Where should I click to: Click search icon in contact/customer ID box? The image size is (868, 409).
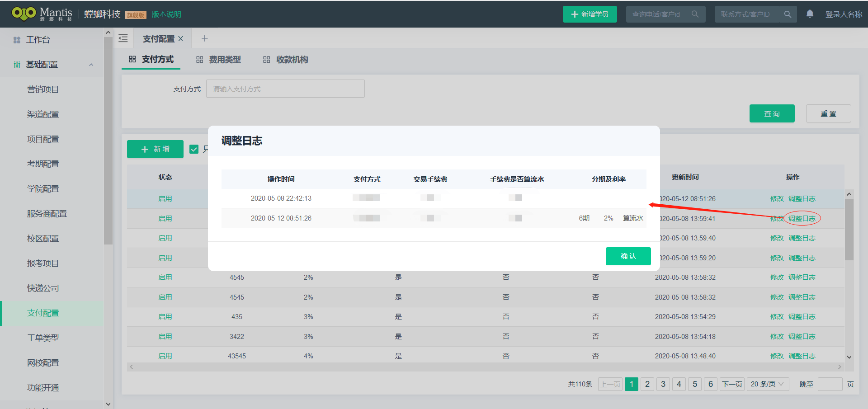click(x=788, y=14)
